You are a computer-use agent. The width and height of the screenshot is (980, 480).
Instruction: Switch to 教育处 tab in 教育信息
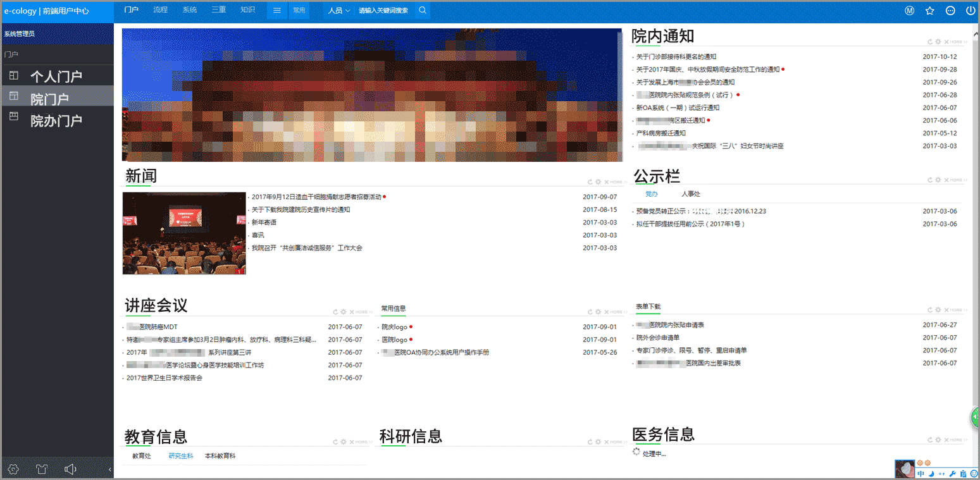(x=142, y=456)
